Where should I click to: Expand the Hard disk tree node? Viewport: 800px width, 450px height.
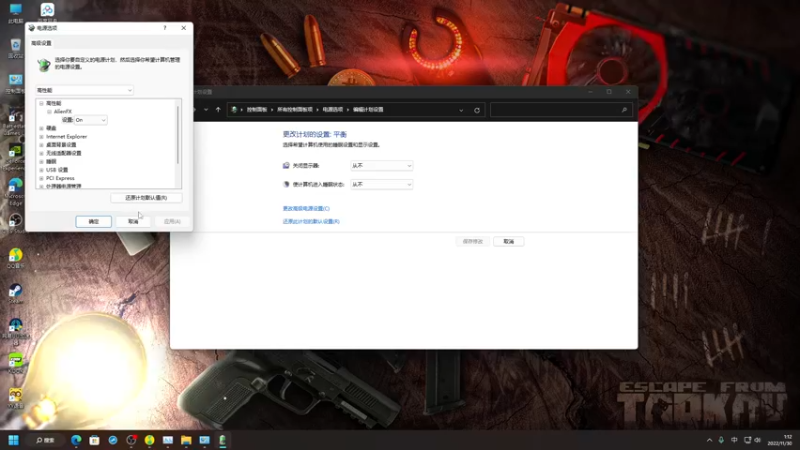point(41,129)
